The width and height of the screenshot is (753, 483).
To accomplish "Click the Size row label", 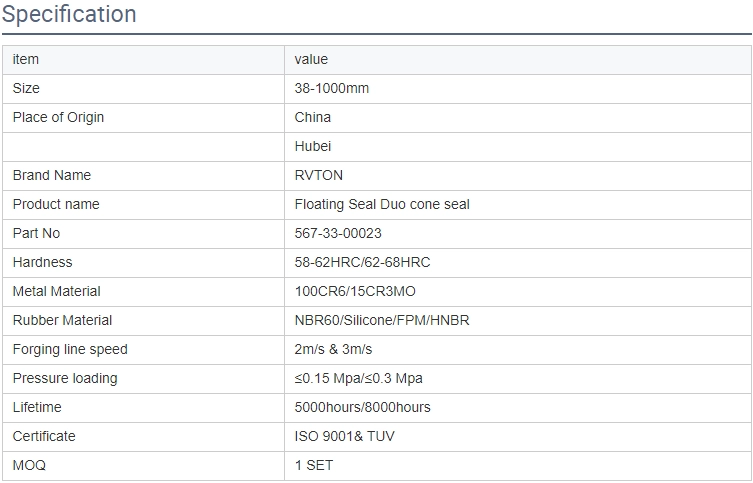I will tap(26, 88).
